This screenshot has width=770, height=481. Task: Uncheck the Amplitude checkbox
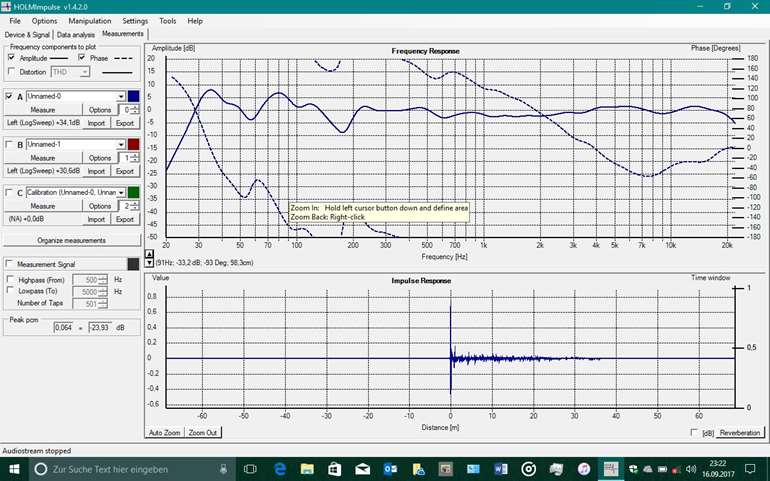point(12,59)
